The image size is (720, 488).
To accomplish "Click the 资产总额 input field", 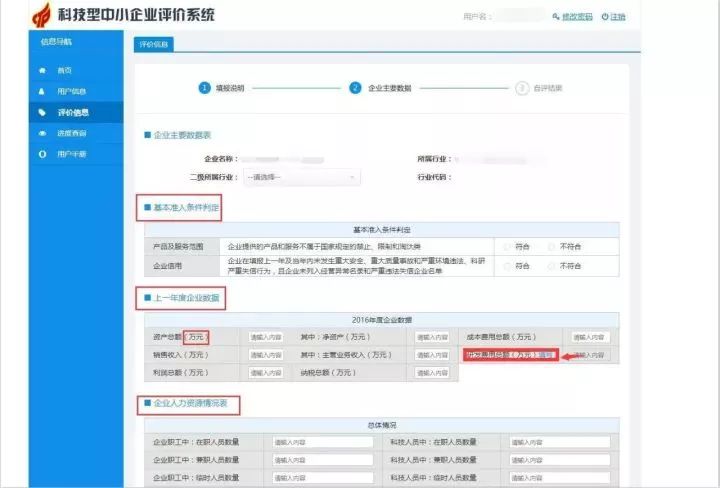I will (264, 337).
